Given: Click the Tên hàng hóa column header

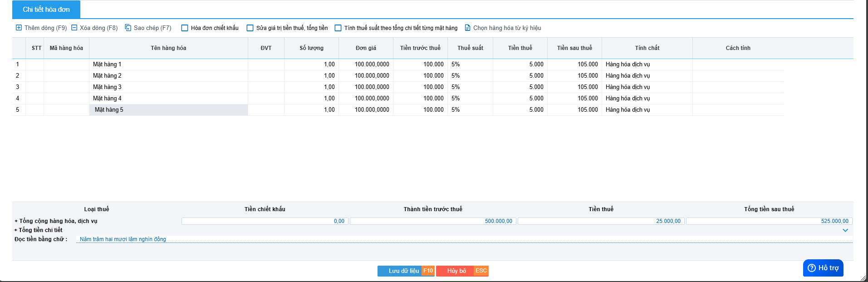Looking at the screenshot, I should [x=168, y=48].
